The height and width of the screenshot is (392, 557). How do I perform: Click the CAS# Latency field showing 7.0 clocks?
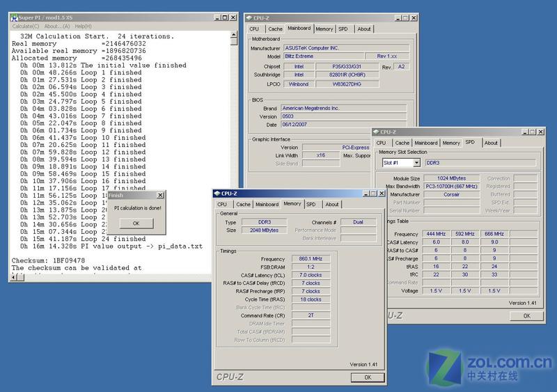tap(311, 275)
